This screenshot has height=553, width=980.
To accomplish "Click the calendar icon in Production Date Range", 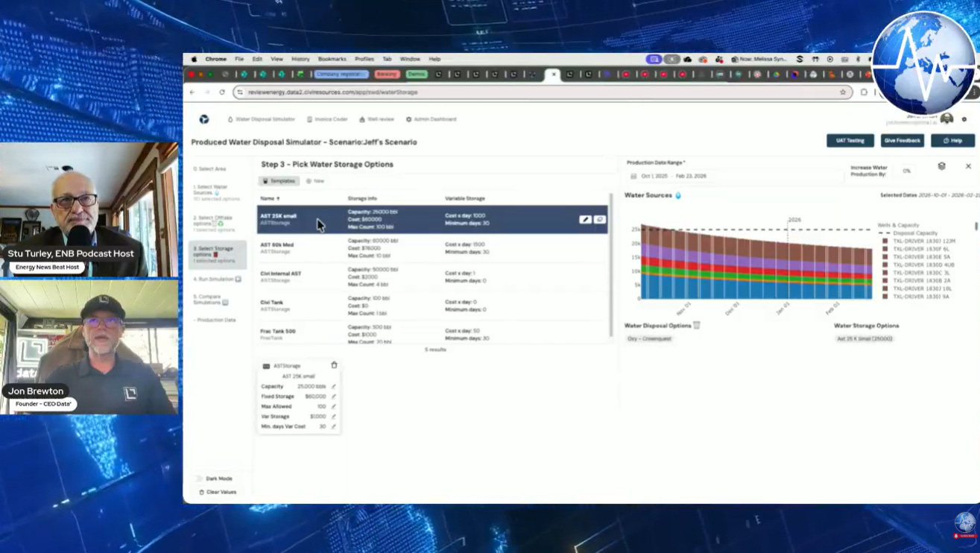I will 633,176.
